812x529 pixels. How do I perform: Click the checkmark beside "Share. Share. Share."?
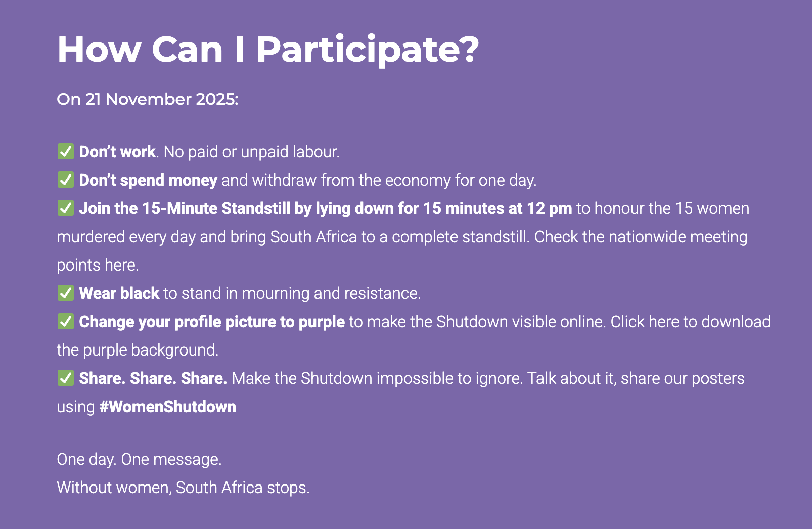click(x=65, y=378)
